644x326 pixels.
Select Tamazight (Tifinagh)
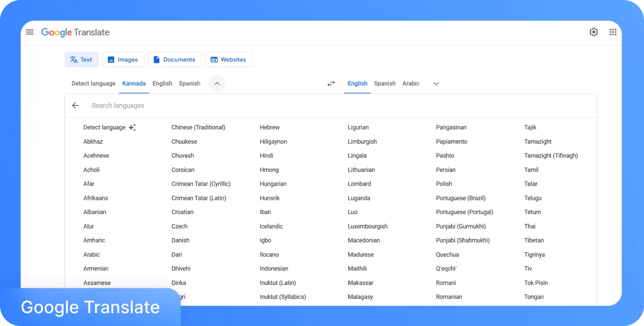pyautogui.click(x=551, y=156)
